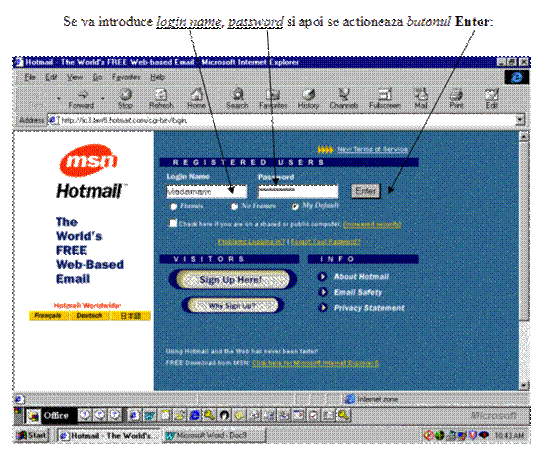Click the Why Sign Up button

click(232, 305)
